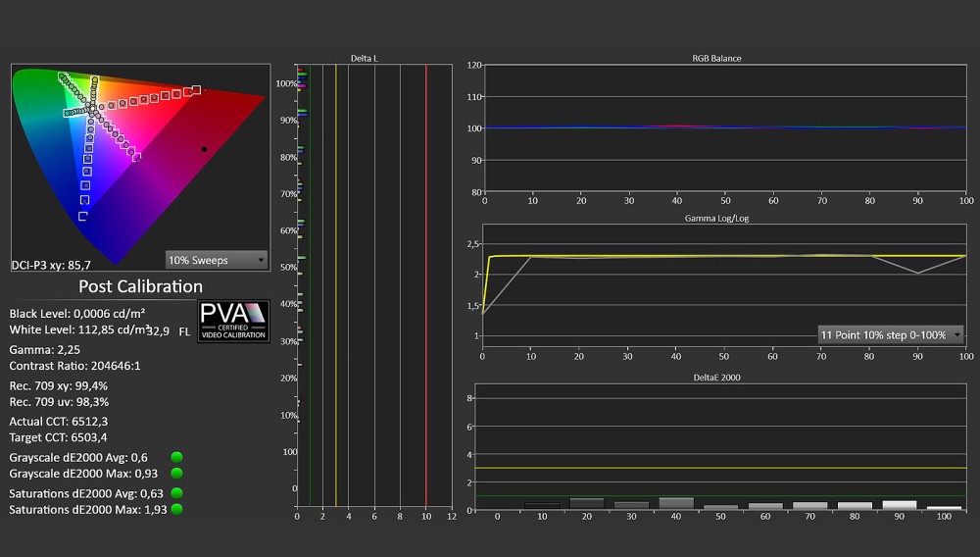Click the outermost red saturation square marker

[x=196, y=90]
